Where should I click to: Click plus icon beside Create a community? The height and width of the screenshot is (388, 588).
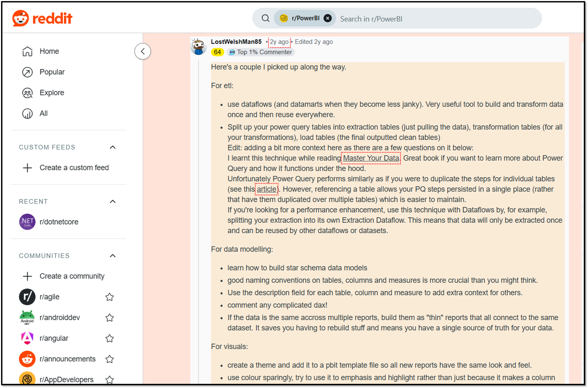(27, 276)
